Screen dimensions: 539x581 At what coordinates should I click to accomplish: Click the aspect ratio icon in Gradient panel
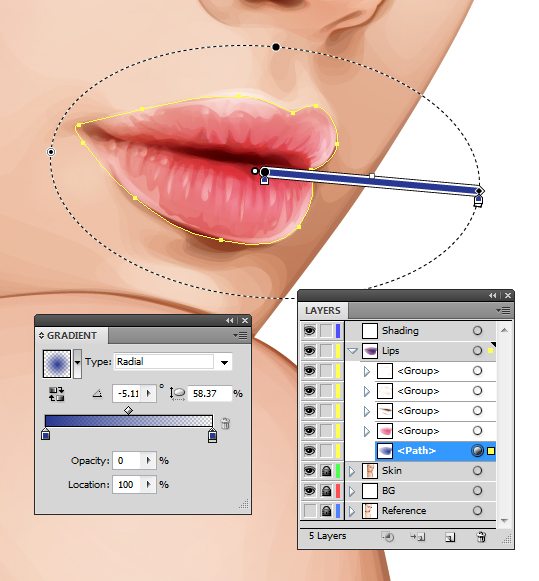[x=177, y=394]
